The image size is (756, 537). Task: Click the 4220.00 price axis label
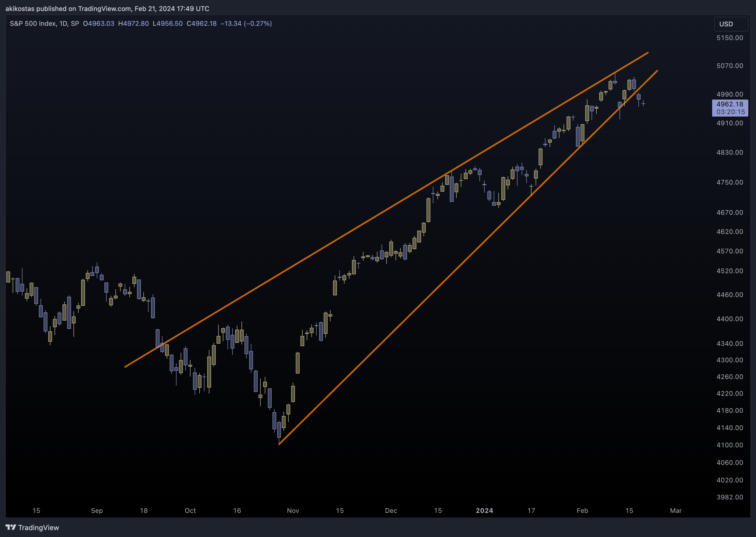(x=730, y=394)
